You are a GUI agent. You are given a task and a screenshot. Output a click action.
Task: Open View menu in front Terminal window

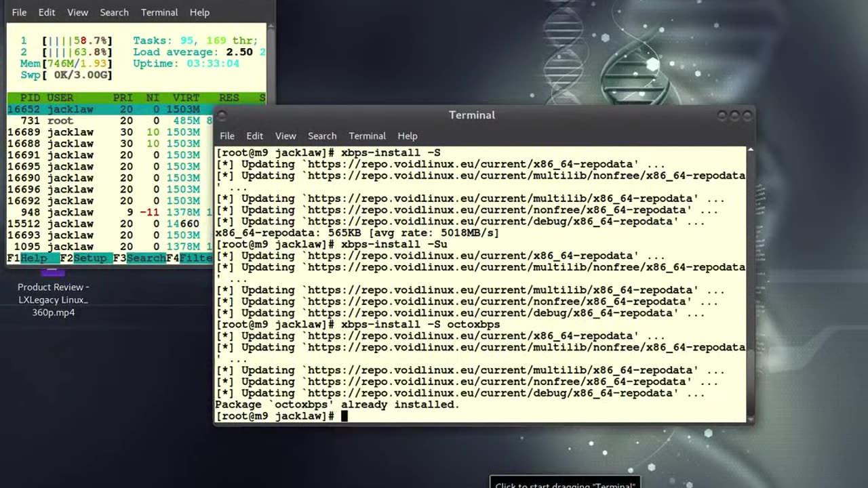pos(285,136)
